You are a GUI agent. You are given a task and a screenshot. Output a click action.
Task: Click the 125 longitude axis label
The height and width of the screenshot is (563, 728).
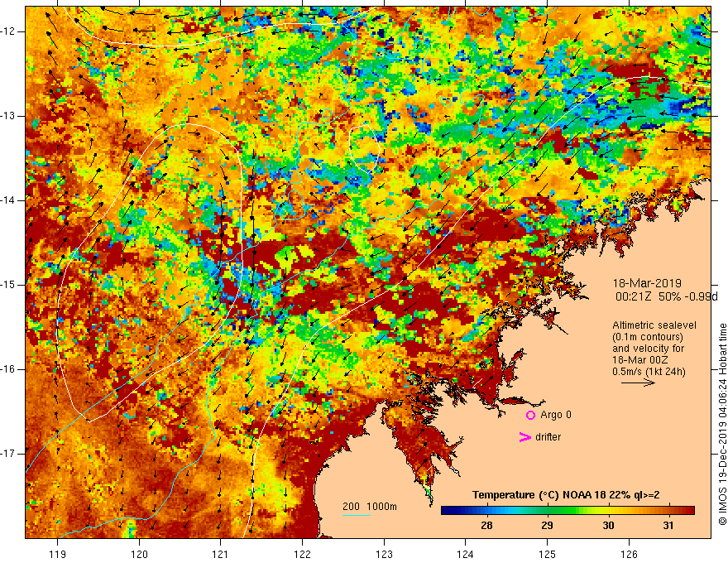coord(548,554)
